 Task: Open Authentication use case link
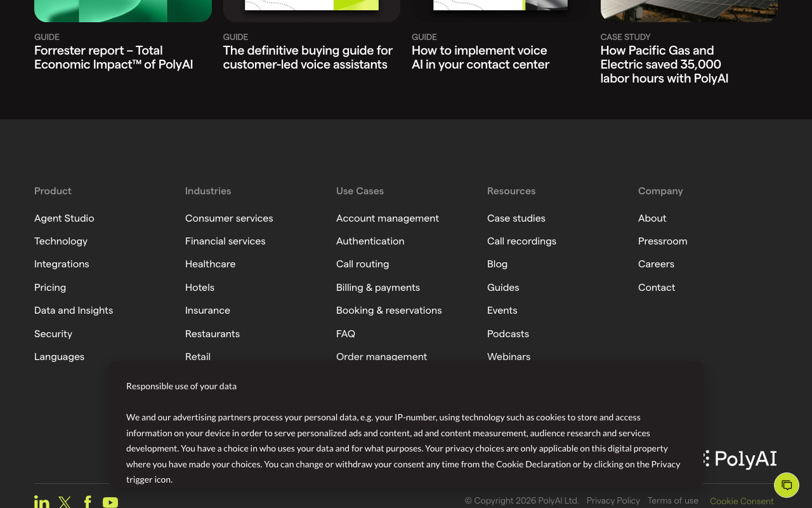(x=370, y=241)
